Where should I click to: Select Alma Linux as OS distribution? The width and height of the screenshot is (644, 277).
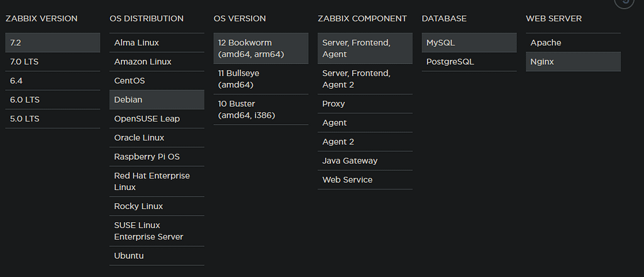pos(157,43)
